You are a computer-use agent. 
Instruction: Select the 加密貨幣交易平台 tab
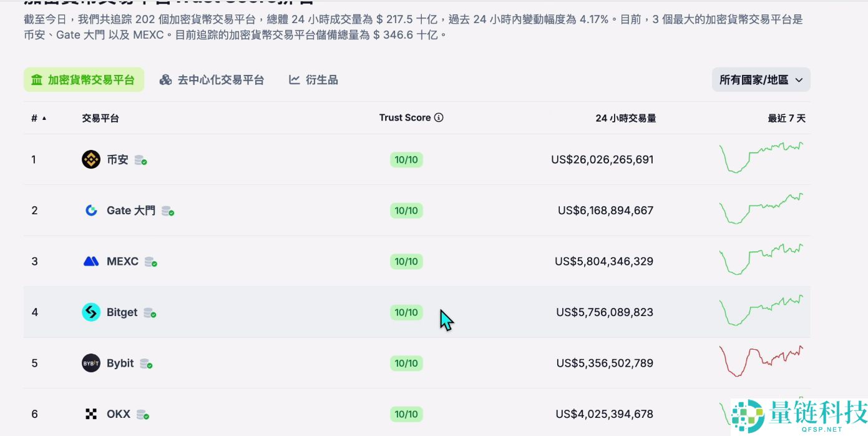pyautogui.click(x=84, y=79)
